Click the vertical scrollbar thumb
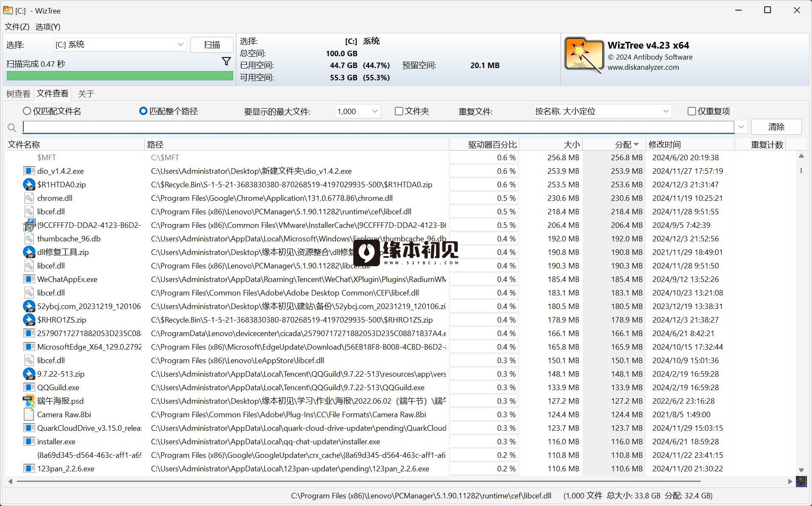 [x=801, y=170]
